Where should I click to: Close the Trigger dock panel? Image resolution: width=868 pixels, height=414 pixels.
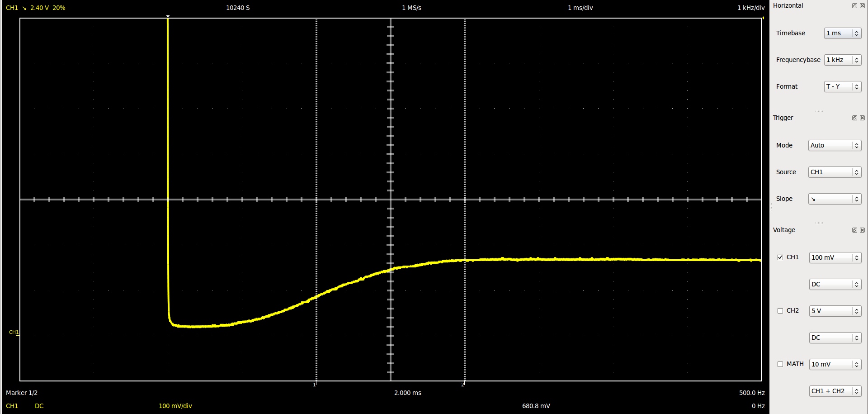pyautogui.click(x=862, y=118)
